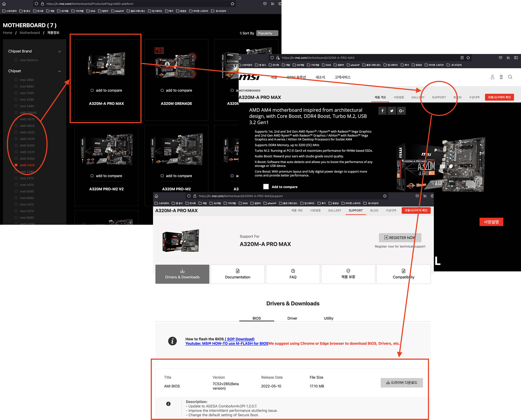Viewport: 521px width, 420px height.
Task: Uncheck the AMD A320 chipset filter
Action: (16, 165)
